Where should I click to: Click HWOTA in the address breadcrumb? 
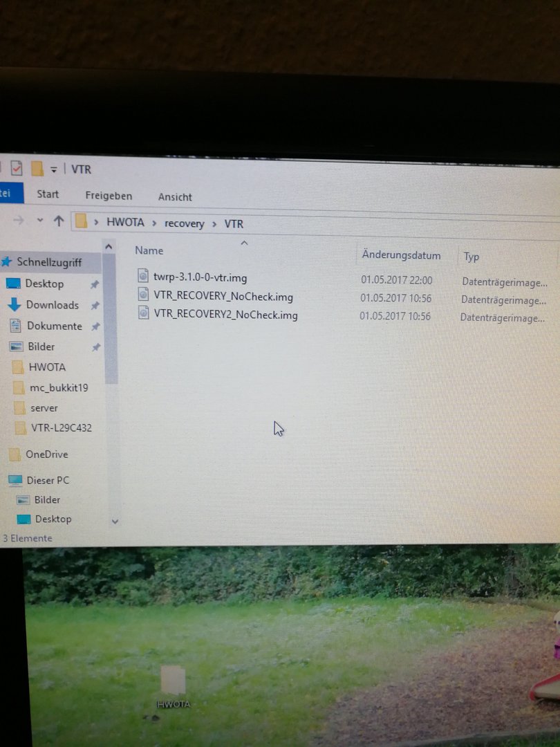pos(125,222)
